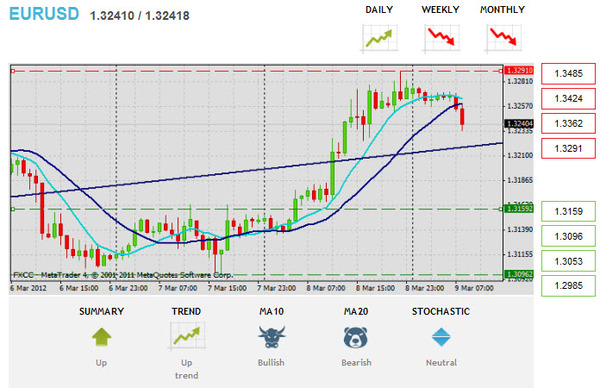Click the 1.31865 price axis label
This screenshot has height=388, width=600.
click(520, 180)
